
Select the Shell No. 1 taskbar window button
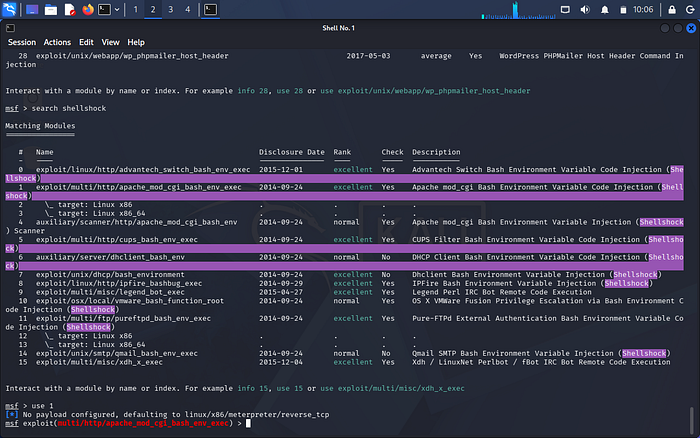210,9
